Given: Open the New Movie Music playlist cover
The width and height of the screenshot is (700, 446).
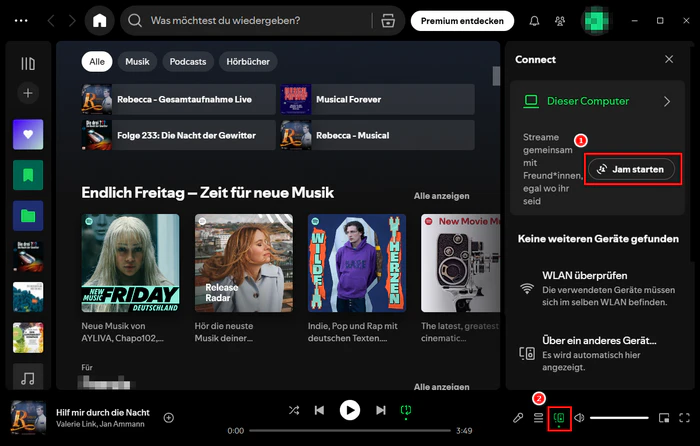Looking at the screenshot, I should point(460,263).
